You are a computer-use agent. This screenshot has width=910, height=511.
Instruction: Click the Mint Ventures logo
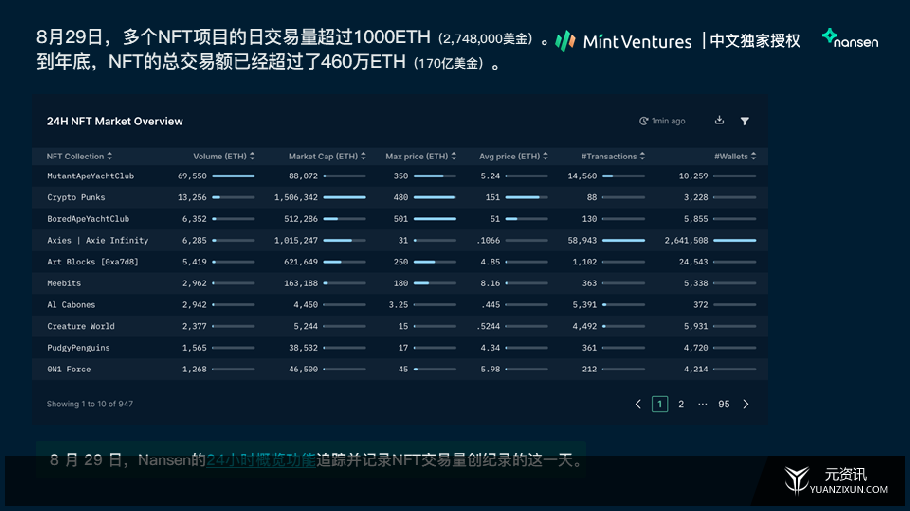[623, 41]
